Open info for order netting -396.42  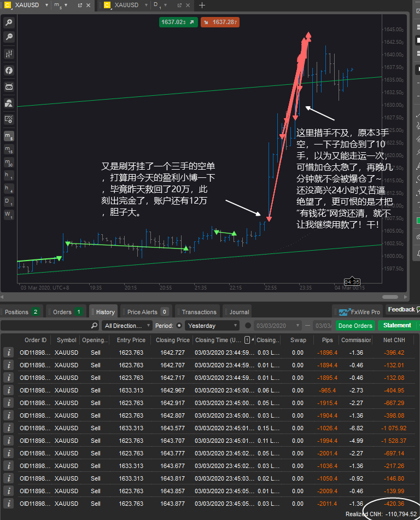9,353
